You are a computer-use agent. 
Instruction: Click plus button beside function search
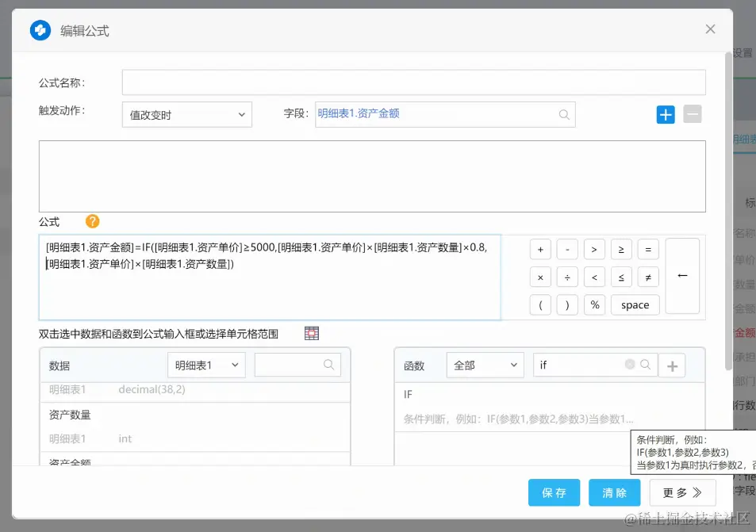click(672, 366)
